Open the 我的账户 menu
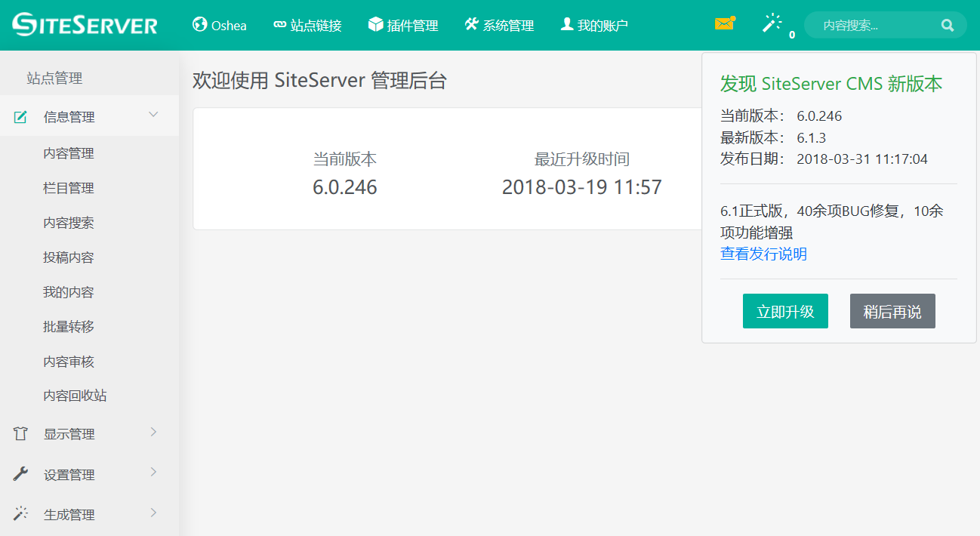980x536 pixels. [594, 25]
